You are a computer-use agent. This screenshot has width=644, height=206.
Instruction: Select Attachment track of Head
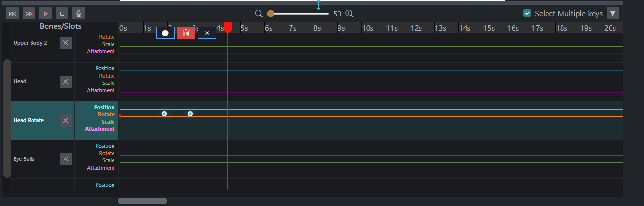coord(100,90)
